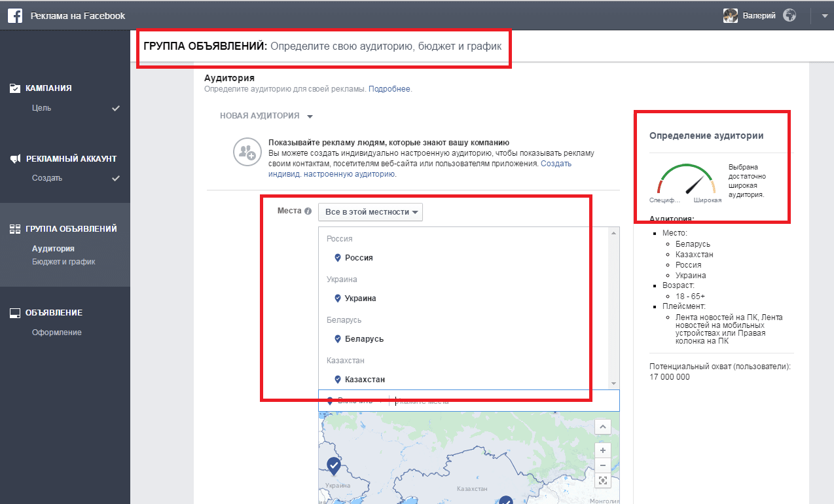
Task: Click the audience definition gauge
Action: click(685, 180)
